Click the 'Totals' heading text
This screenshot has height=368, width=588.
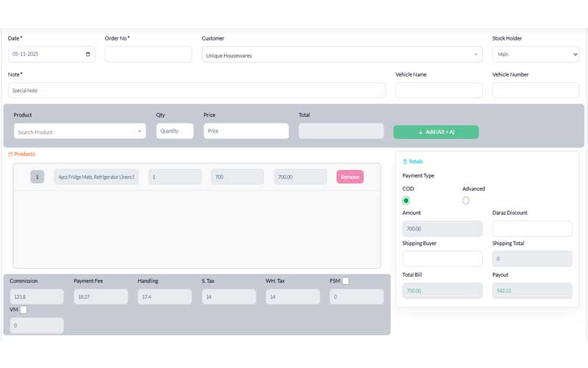pyautogui.click(x=415, y=162)
